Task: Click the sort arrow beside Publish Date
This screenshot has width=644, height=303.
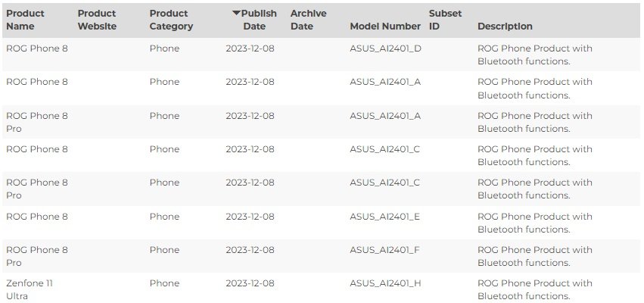Action: click(x=236, y=13)
